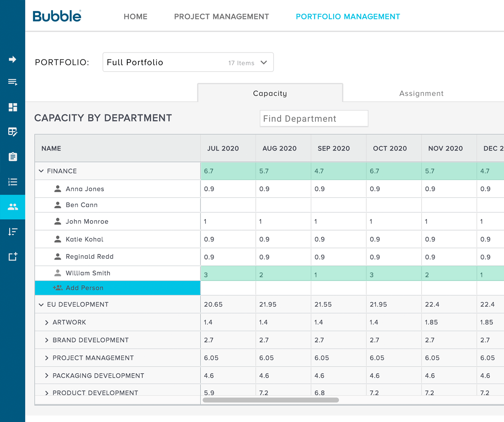This screenshot has width=504, height=422.
Task: Open the clipboard sidebar icon
Action: (13, 157)
